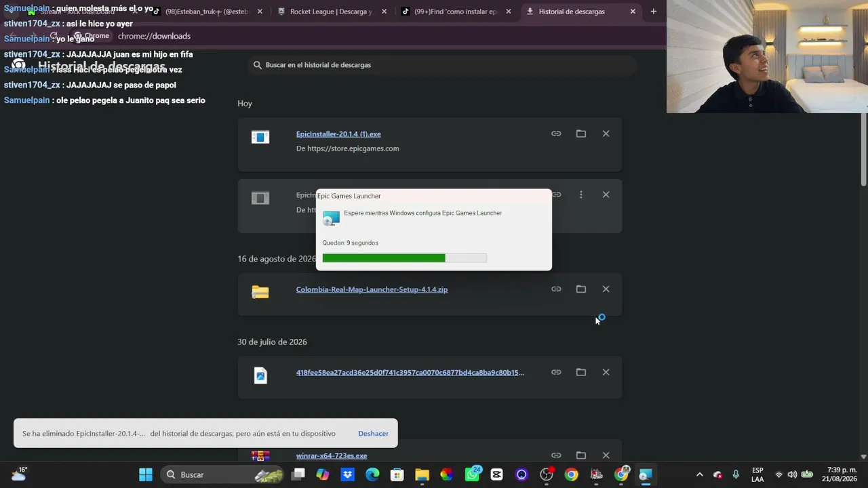Click the chrome://downloads address bar
Screen dimensions: 868x488
tap(154, 36)
